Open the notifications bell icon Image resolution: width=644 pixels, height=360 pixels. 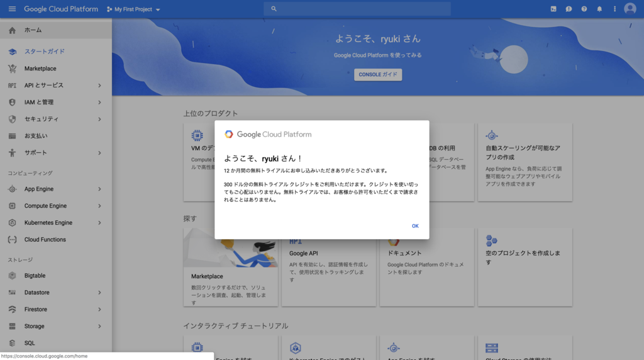pyautogui.click(x=599, y=9)
